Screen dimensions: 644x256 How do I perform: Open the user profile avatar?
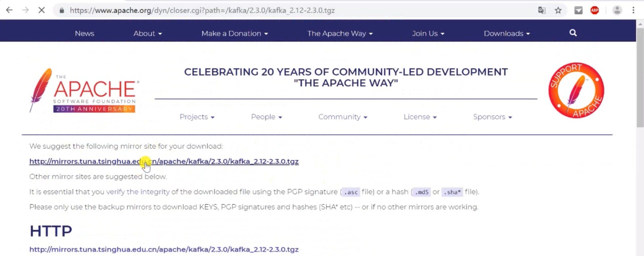617,10
